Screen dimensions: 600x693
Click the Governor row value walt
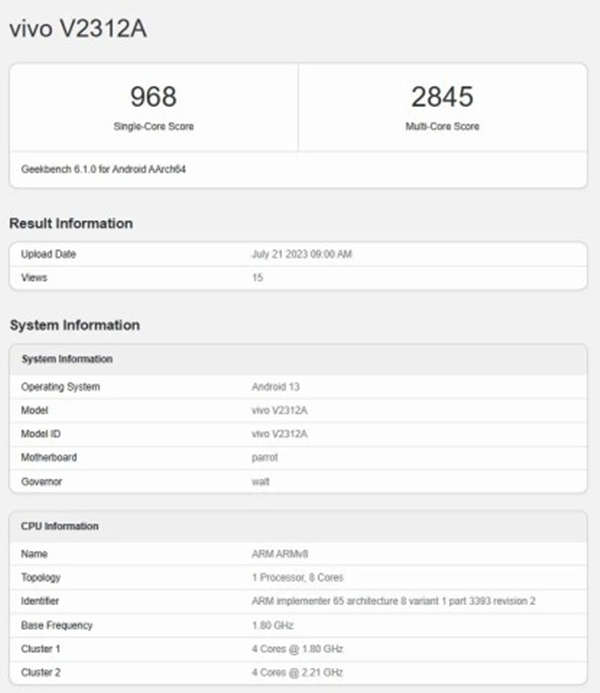pos(260,482)
